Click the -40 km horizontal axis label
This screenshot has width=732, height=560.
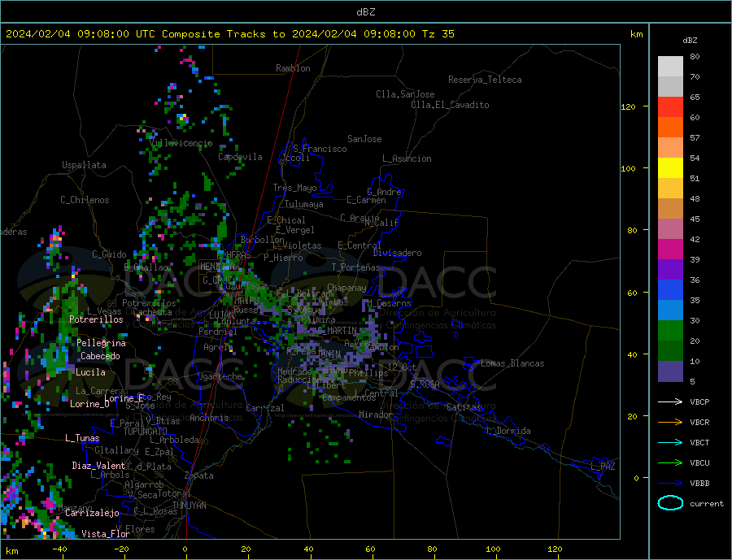coord(59,549)
